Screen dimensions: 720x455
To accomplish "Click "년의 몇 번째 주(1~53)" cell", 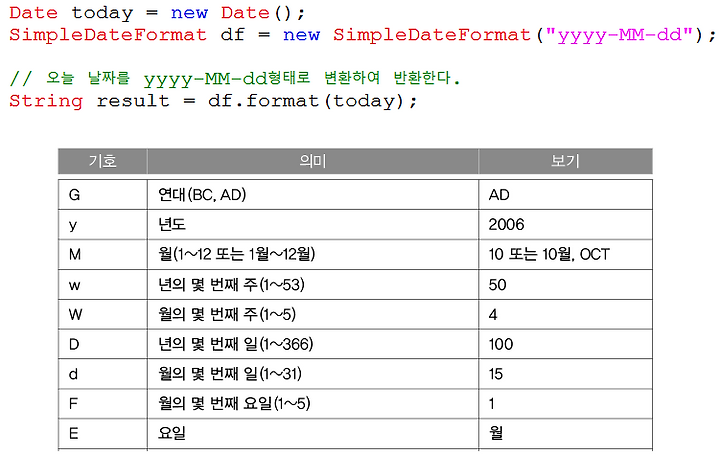I will tap(313, 285).
